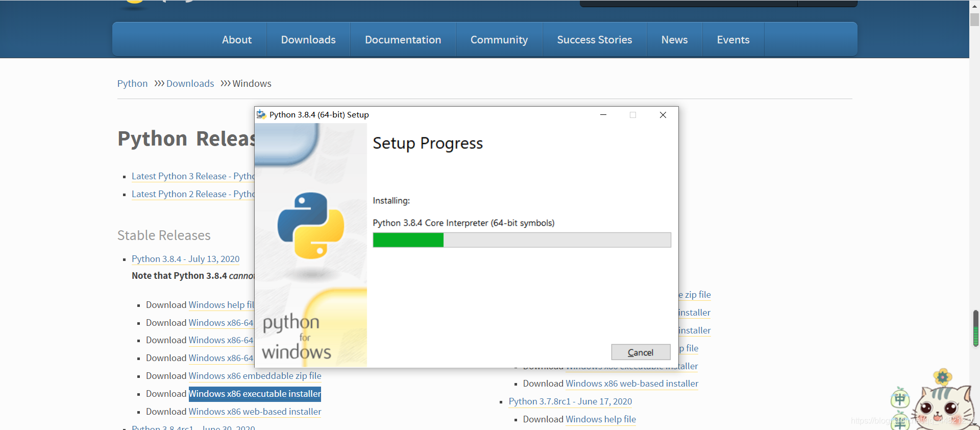
Task: Click the 'Python 3.8.4 Core Interpreter (64-bit symbols)' text
Action: tap(463, 223)
